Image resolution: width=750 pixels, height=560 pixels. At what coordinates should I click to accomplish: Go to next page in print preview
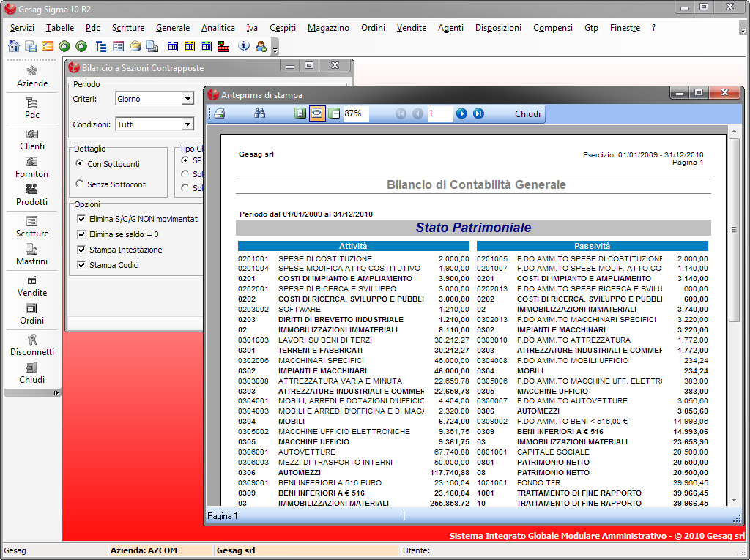[x=461, y=113]
